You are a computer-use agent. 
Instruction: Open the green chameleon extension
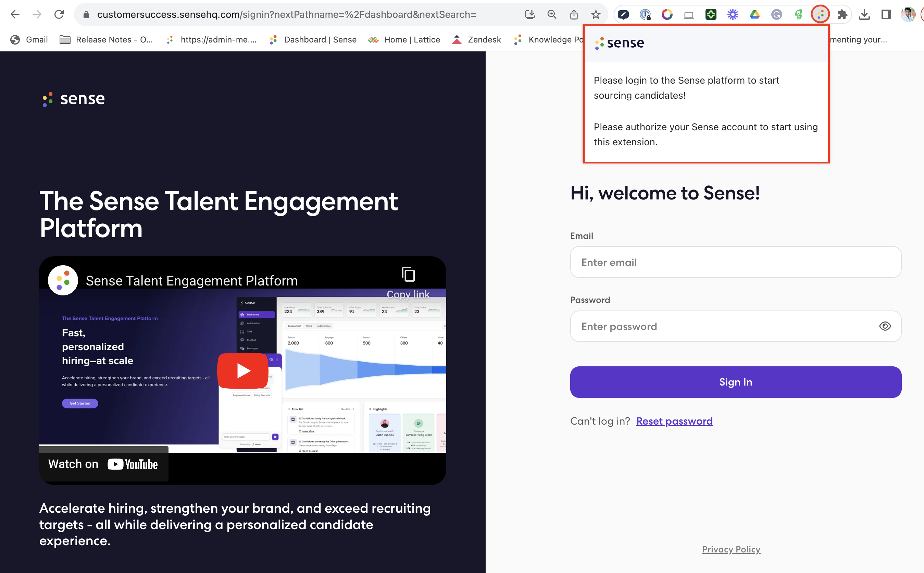(798, 15)
